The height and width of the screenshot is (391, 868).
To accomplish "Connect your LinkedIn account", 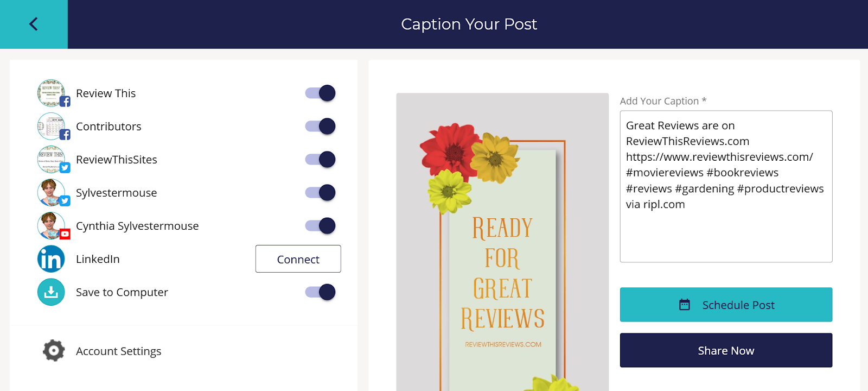I will [x=298, y=259].
